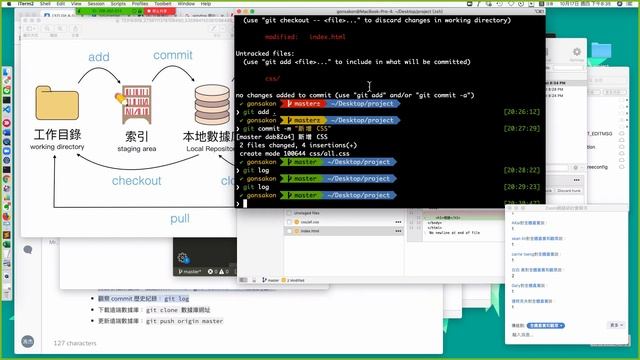Click master branch in SourceTree status bar
This screenshot has height=360, width=640.
coord(271,280)
